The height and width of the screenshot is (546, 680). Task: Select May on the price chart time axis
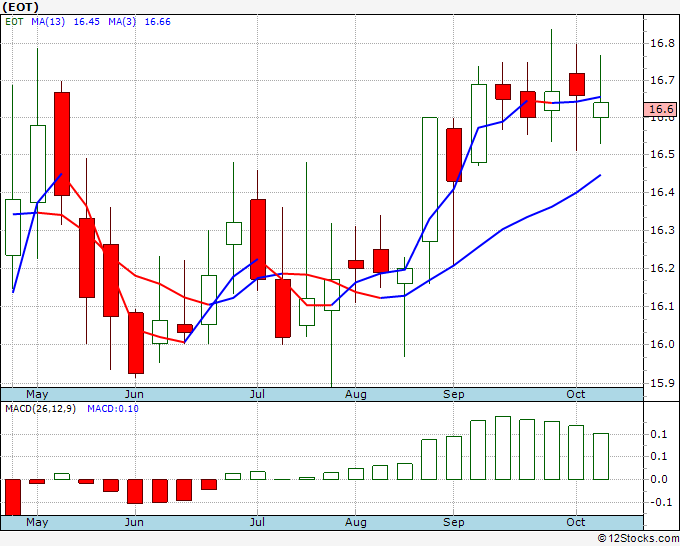coord(37,394)
